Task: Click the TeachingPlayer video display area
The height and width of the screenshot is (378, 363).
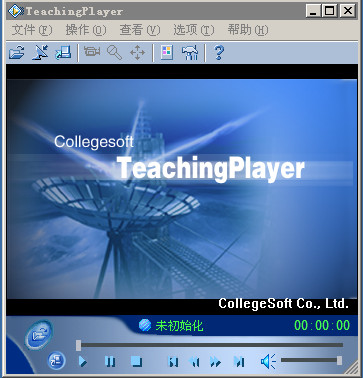Action: pyautogui.click(x=182, y=189)
